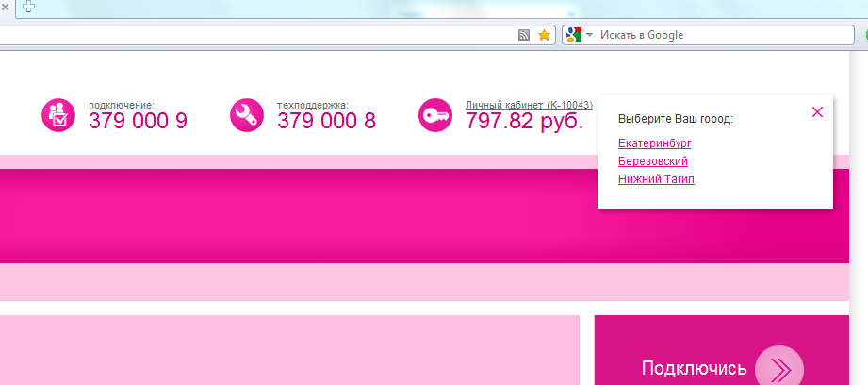Click the support phone number 379 000 8

[x=326, y=121]
